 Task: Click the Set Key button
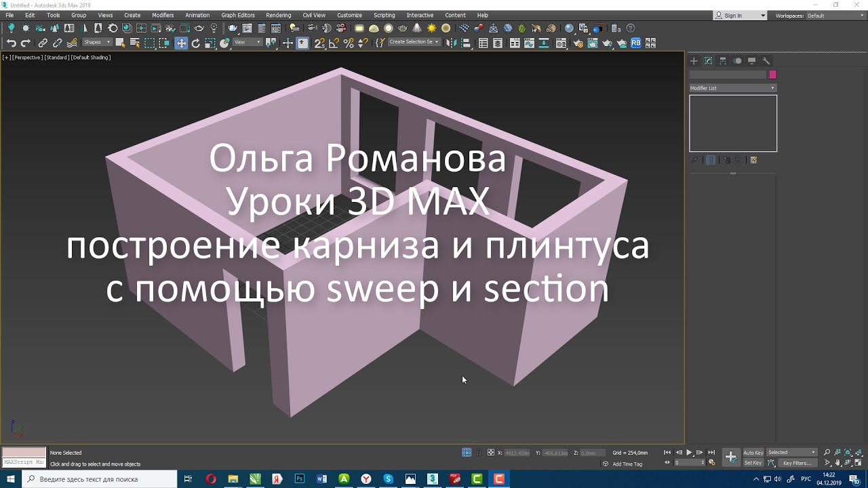(753, 463)
